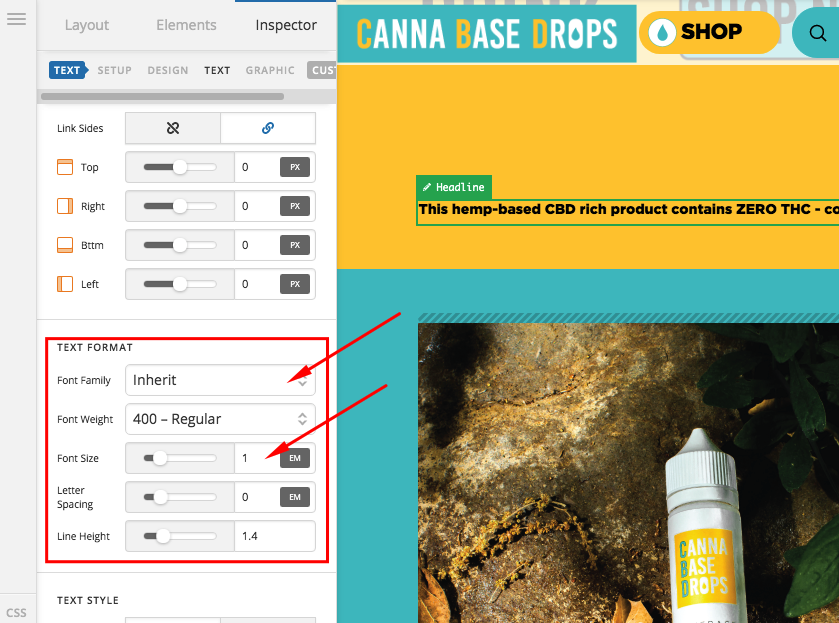Image resolution: width=839 pixels, height=623 pixels.
Task: Open the DESIGN sub-tab
Action: click(168, 70)
